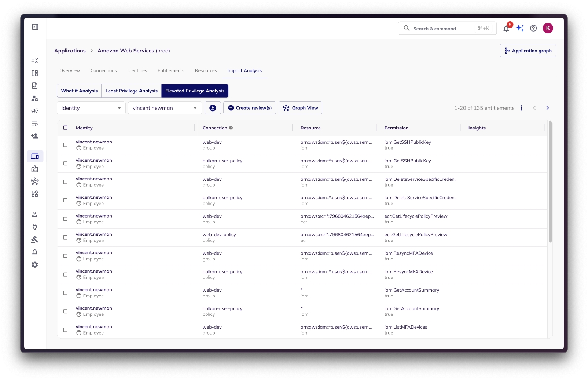Click the Create review(s) button
This screenshot has height=380, width=588.
[x=250, y=108]
